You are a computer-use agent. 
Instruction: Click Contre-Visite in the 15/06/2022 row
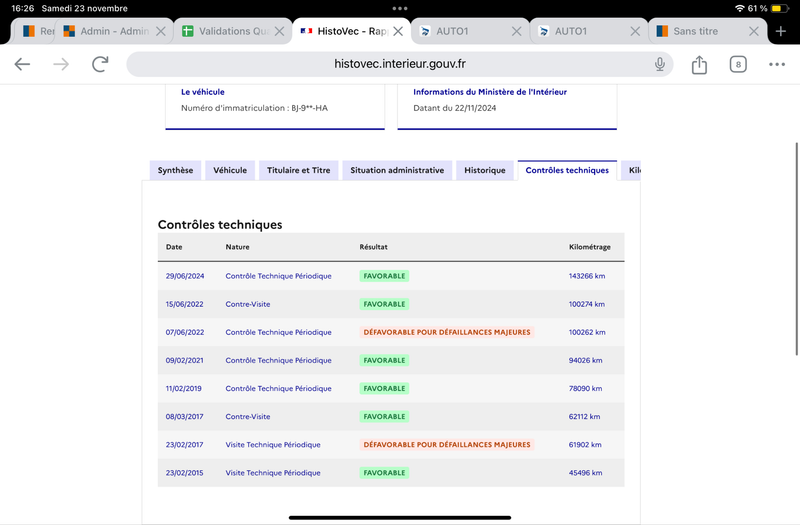click(x=248, y=304)
